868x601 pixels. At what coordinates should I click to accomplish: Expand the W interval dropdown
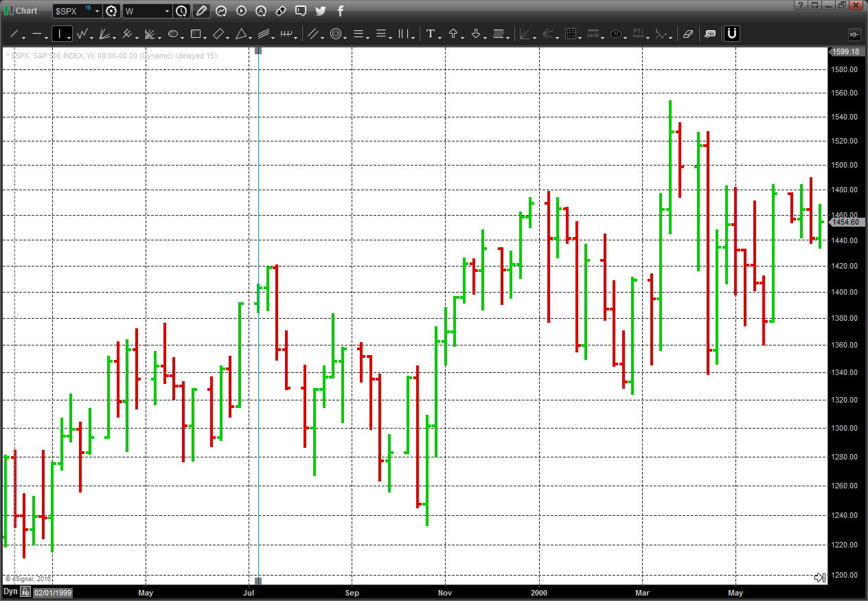[x=167, y=11]
